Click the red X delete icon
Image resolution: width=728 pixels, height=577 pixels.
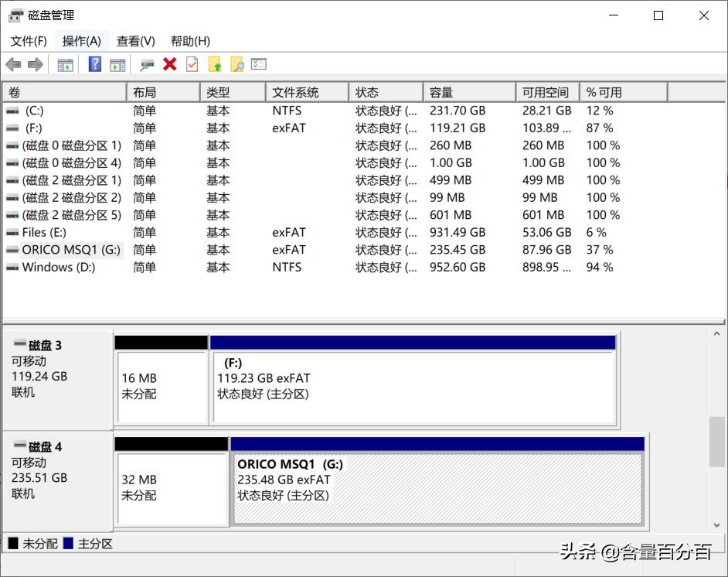point(170,64)
